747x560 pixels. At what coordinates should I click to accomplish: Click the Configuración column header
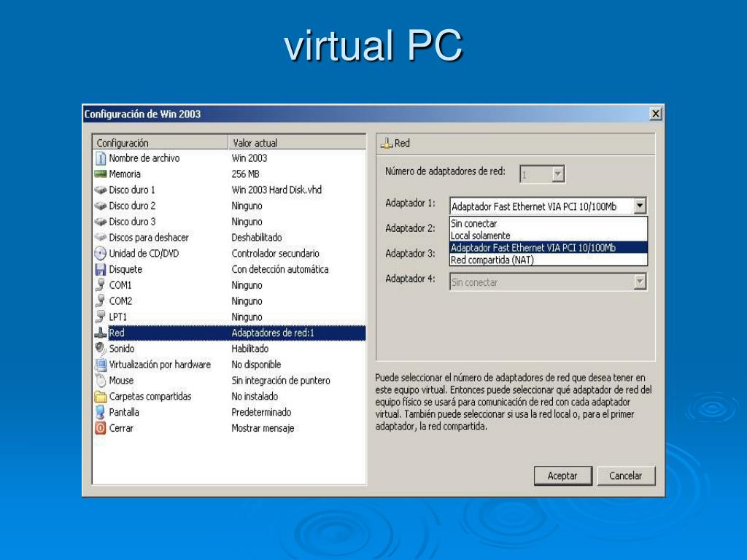click(x=160, y=143)
